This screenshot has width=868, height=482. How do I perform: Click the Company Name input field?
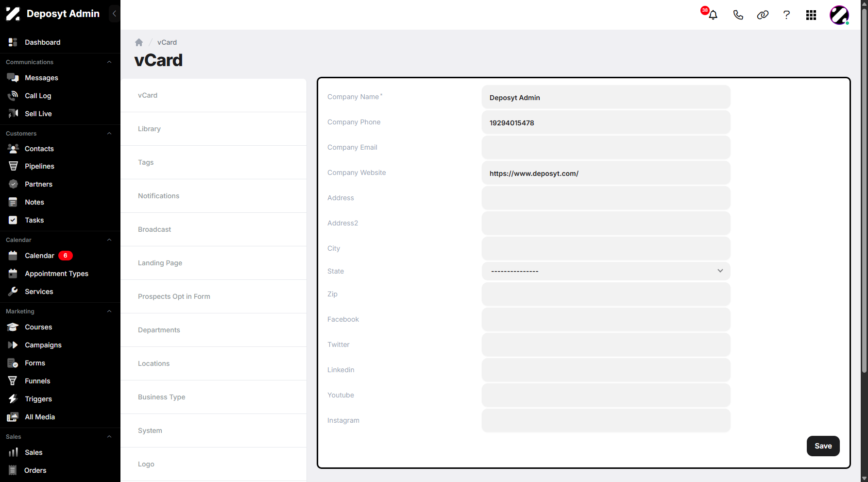point(606,97)
